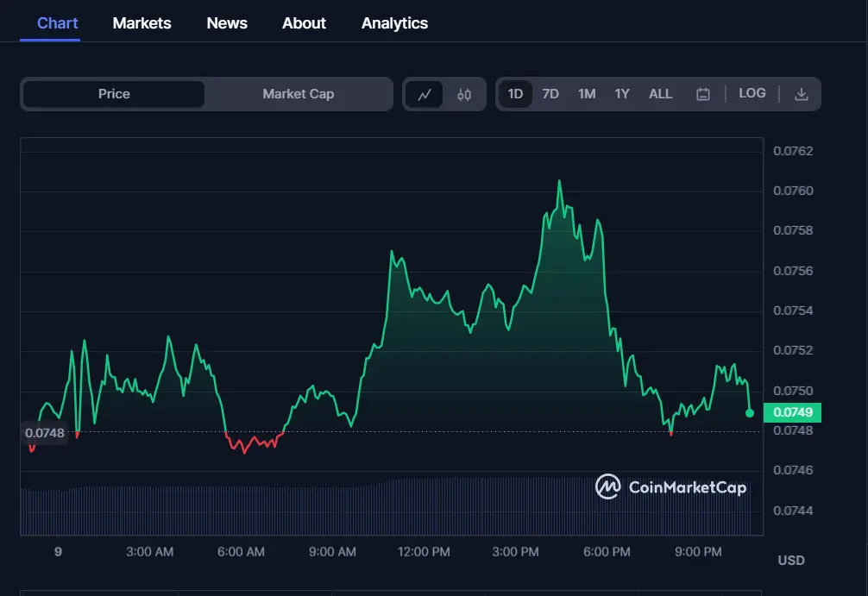Click the 9:00 PM axis label
The height and width of the screenshot is (596, 868).
(698, 552)
